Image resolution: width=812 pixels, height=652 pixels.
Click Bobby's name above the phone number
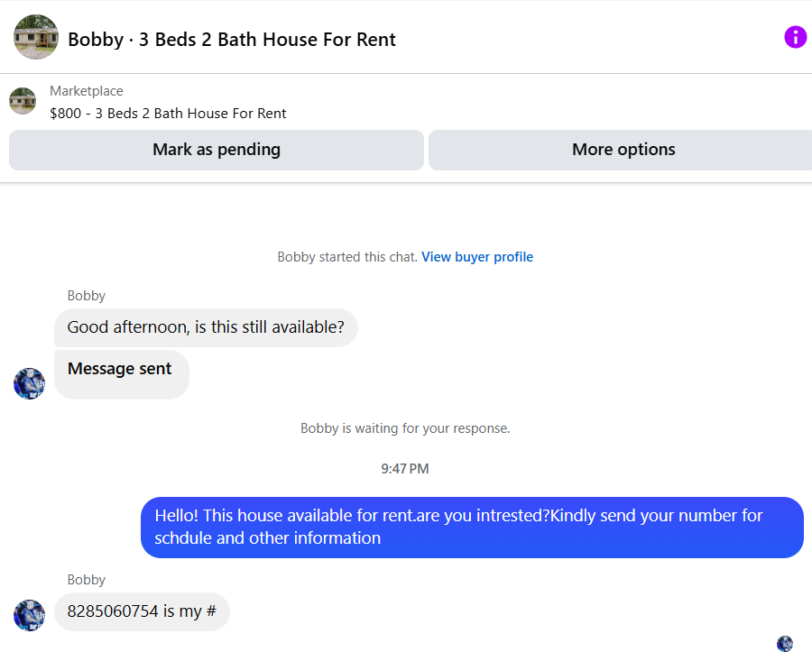click(x=87, y=580)
